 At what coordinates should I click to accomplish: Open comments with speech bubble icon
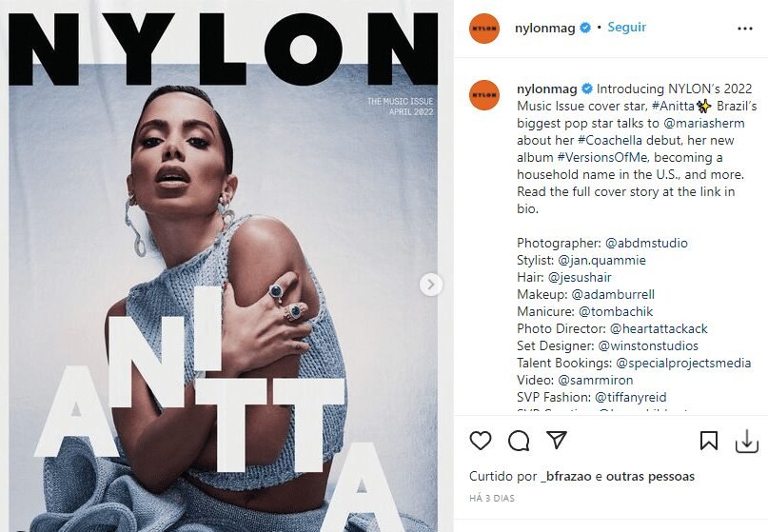[x=519, y=441]
